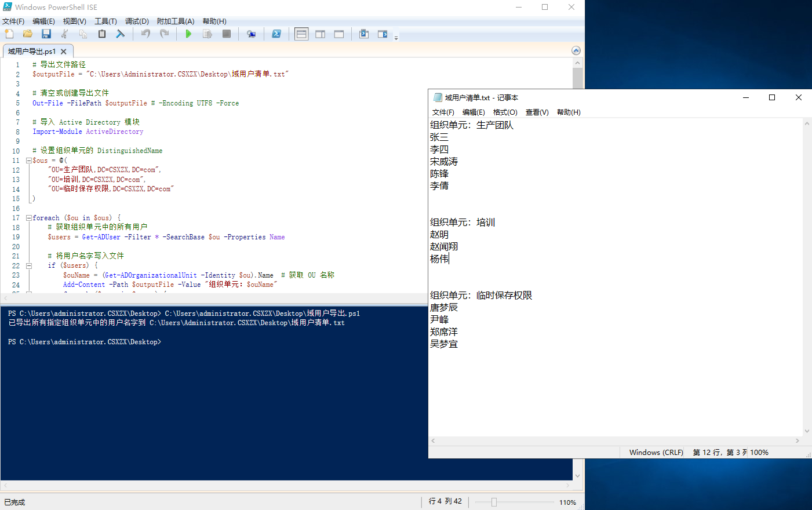Copy selection with the Copy icon
The width and height of the screenshot is (812, 510).
point(83,34)
